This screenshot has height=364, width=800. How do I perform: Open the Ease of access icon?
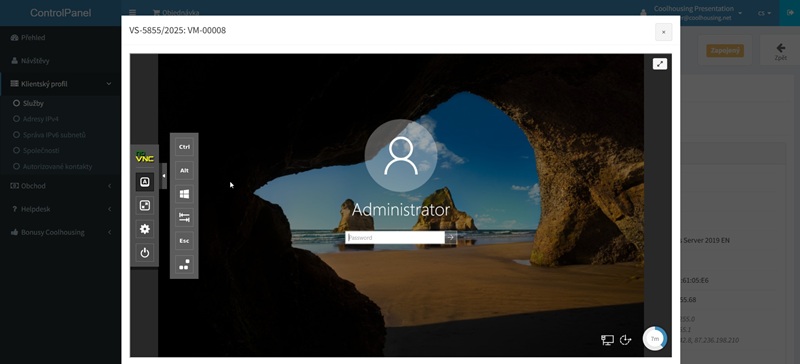pos(626,340)
